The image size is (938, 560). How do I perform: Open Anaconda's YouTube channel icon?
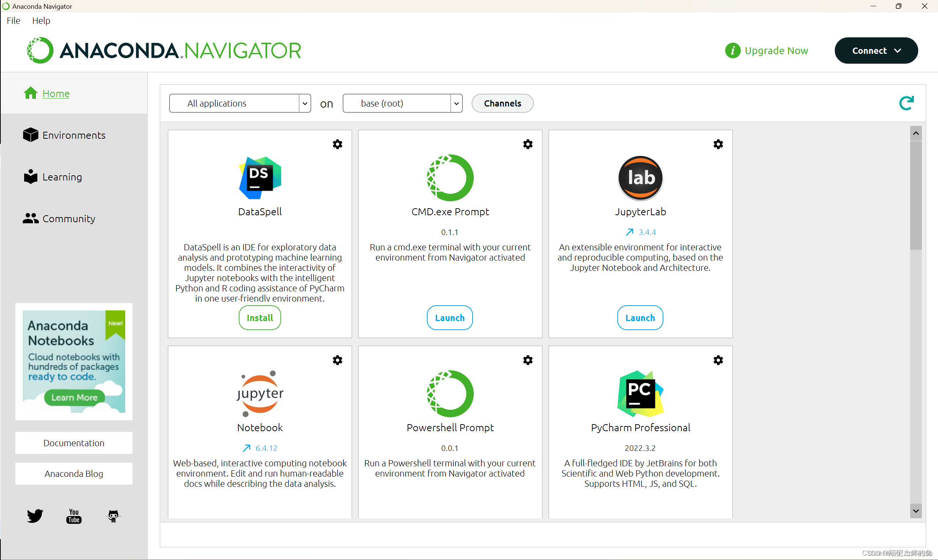point(74,516)
